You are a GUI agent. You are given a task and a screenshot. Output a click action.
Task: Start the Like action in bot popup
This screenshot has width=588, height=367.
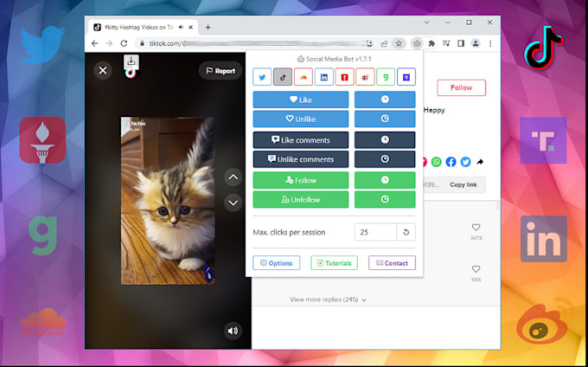(301, 100)
